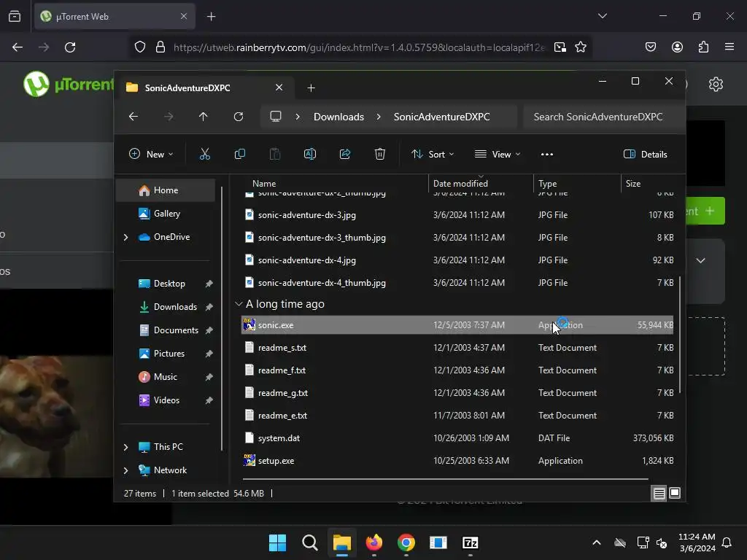The width and height of the screenshot is (747, 560).
Task: Reload the uTorrent Web browser page
Action: pyautogui.click(x=70, y=47)
